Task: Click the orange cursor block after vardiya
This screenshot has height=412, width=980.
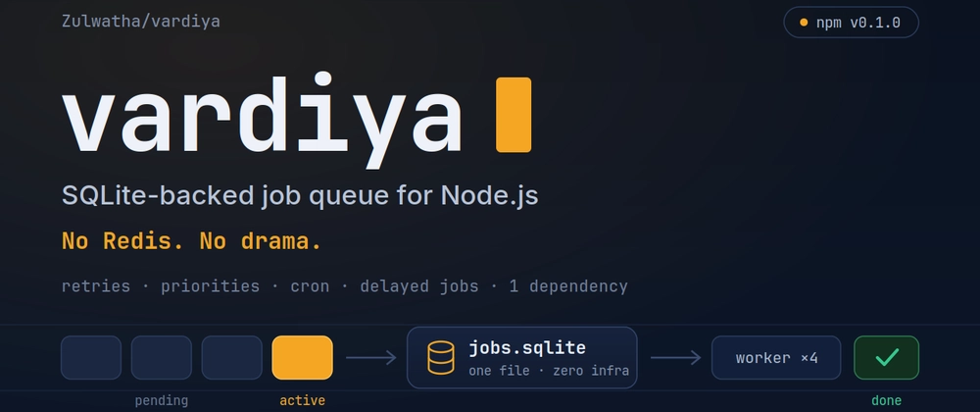Action: point(514,115)
